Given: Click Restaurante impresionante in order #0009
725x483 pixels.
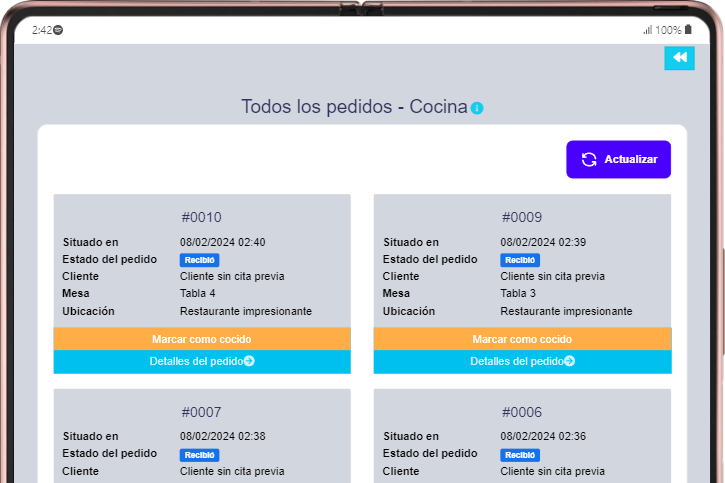Looking at the screenshot, I should (566, 312).
